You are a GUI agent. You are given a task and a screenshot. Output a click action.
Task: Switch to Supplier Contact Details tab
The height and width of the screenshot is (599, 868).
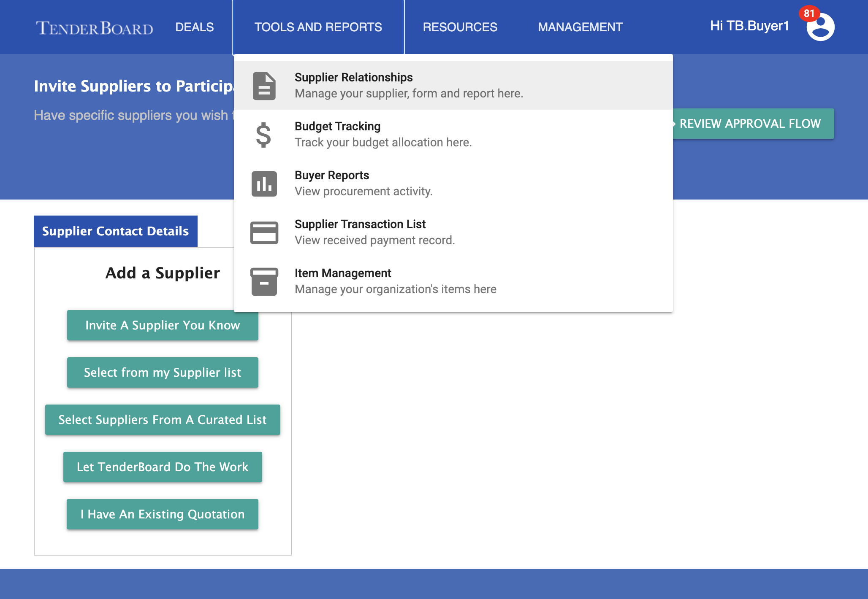[116, 231]
